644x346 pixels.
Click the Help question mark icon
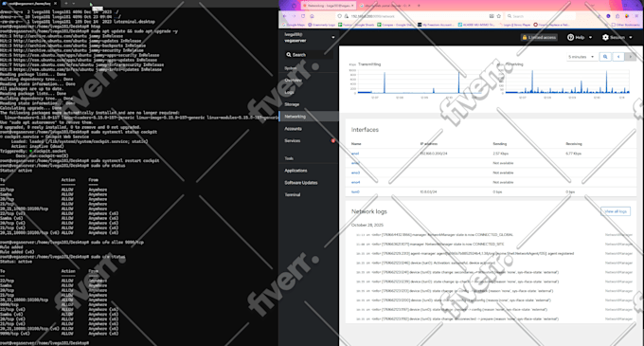coord(570,37)
